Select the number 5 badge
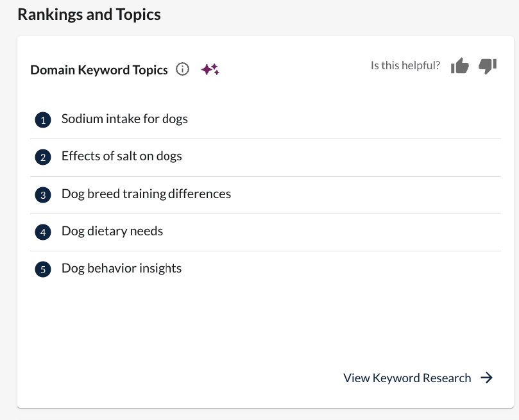Screen dimensions: 519x420 43,269
